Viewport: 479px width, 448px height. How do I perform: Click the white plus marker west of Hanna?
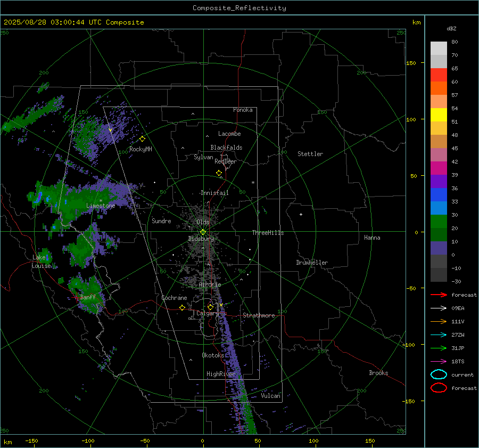(x=301, y=214)
